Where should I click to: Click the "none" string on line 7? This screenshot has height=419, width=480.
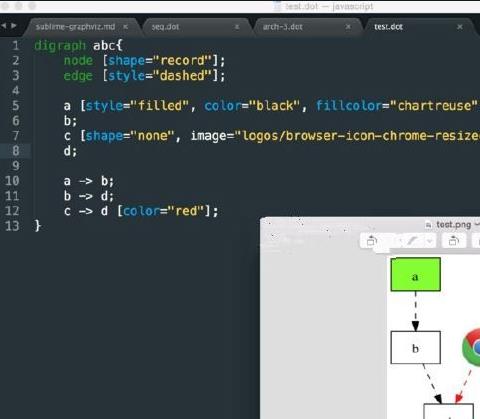153,136
